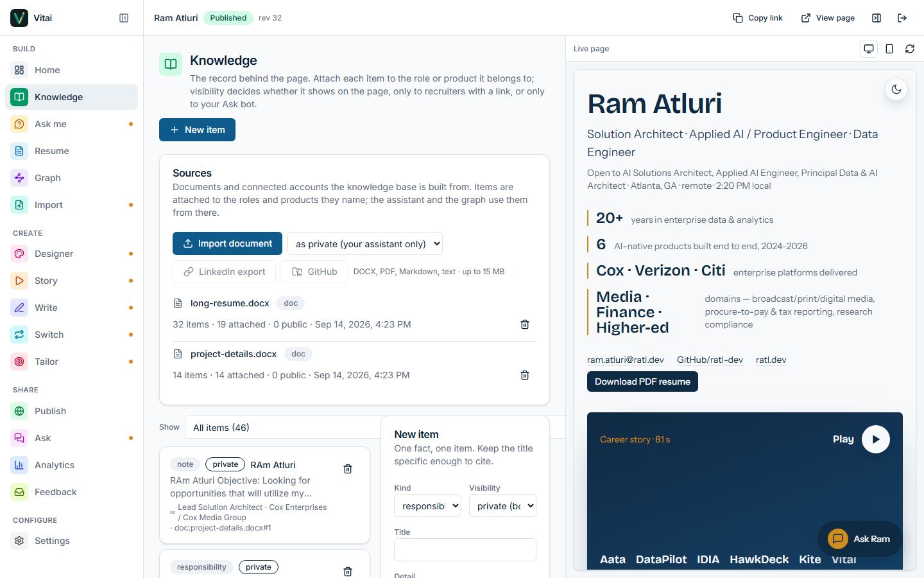Copy the page link
Viewport: 924px width, 578px height.
[x=758, y=18]
